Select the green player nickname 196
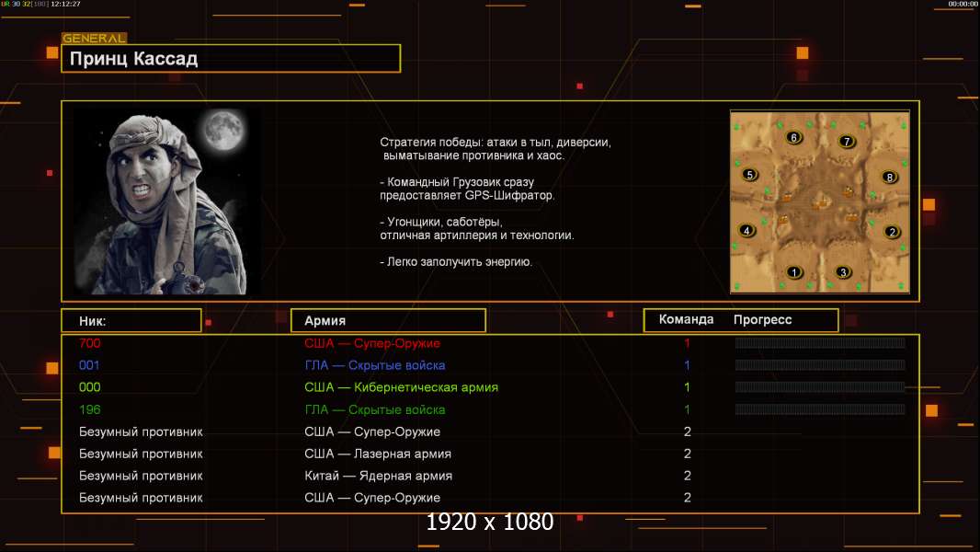The width and height of the screenshot is (980, 552). (89, 409)
